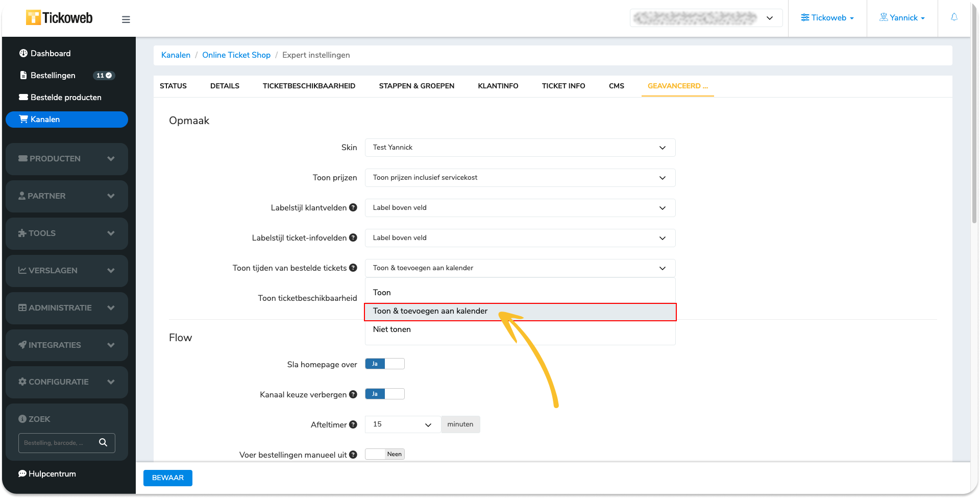Switch to the TICKETBESCHIKBAARHEID tab

309,86
